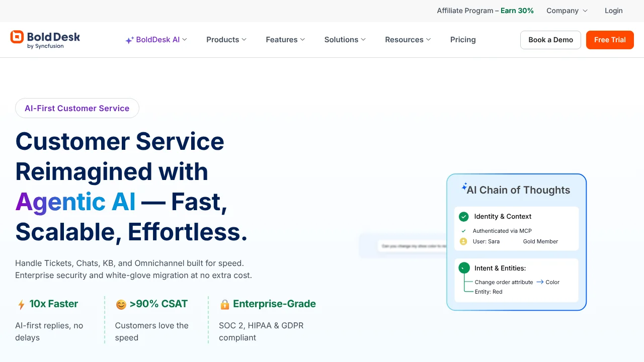The image size is (644, 362).
Task: Click Book a Demo
Action: pyautogui.click(x=550, y=40)
